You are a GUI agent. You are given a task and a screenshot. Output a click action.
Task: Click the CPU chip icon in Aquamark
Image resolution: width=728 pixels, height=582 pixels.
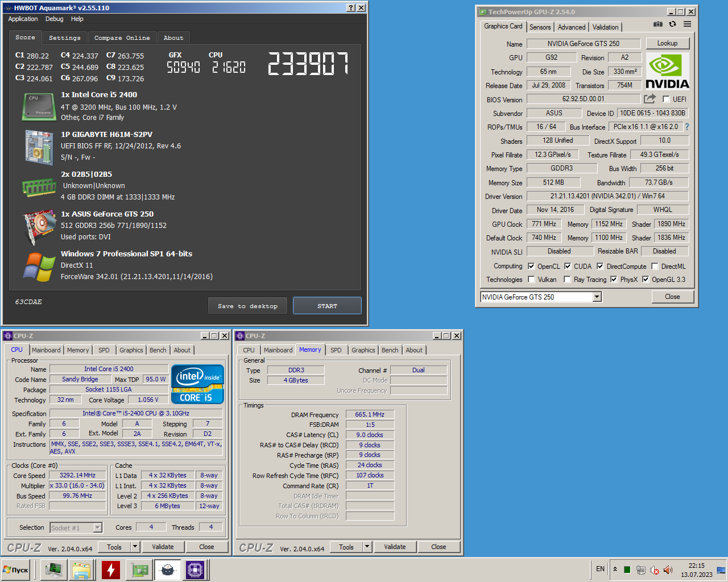39,107
